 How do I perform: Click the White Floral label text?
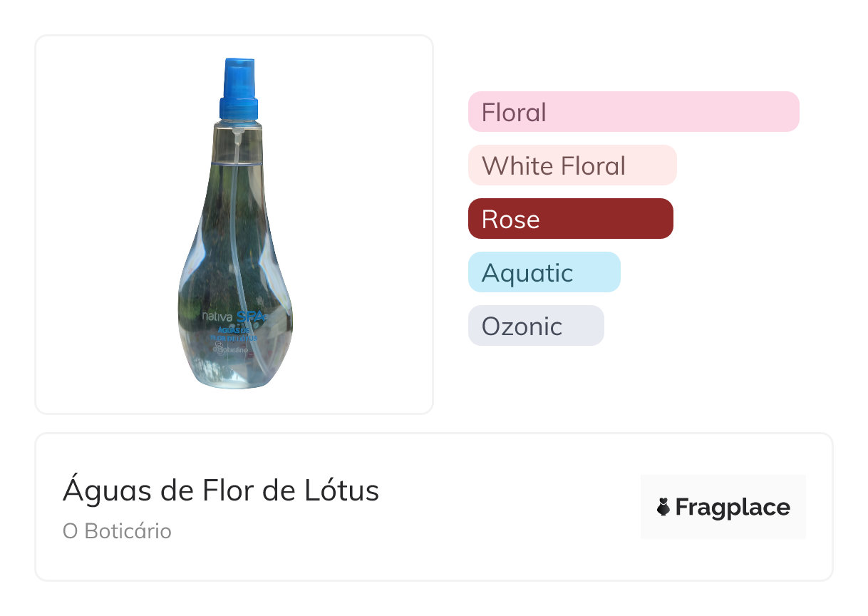pos(554,166)
